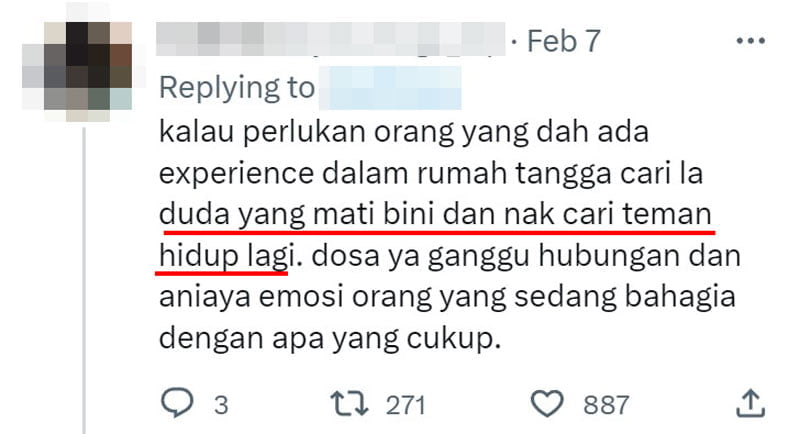
Task: Click the retweet count 271
Action: [406, 405]
